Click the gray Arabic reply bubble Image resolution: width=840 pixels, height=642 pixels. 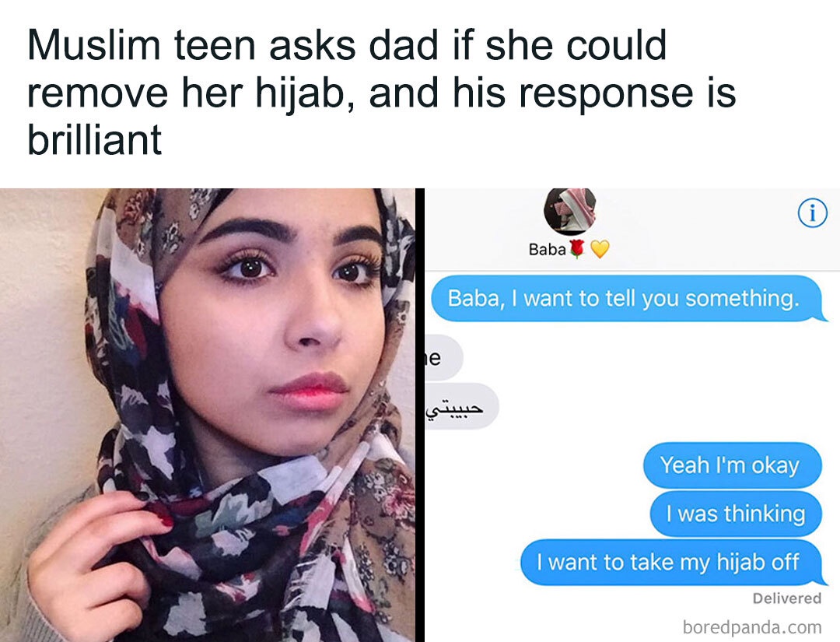click(x=461, y=406)
